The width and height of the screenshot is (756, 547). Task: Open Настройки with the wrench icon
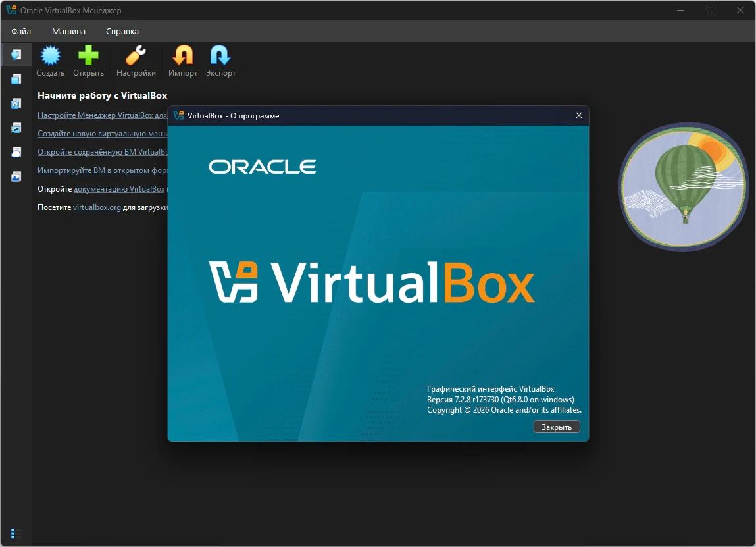pos(136,61)
